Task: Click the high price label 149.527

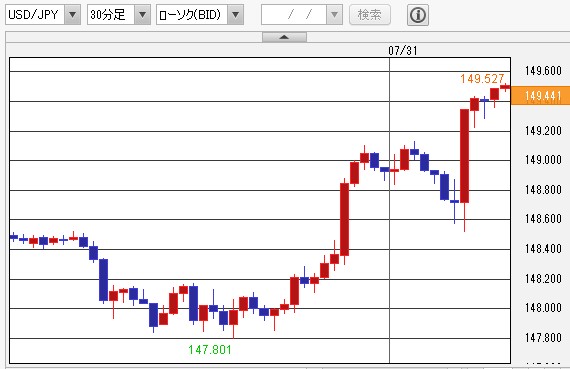Action: click(x=482, y=79)
